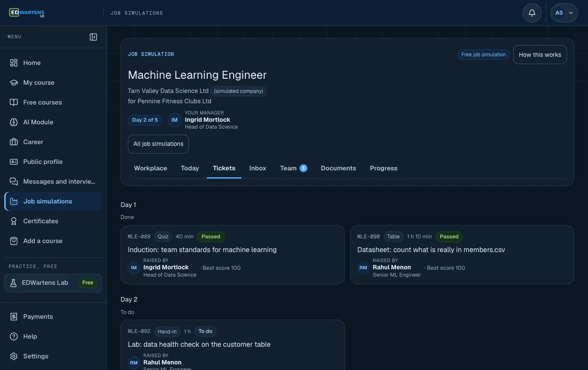The image size is (588, 370).
Task: Click the Messages chat bubbles icon
Action: coord(14,182)
